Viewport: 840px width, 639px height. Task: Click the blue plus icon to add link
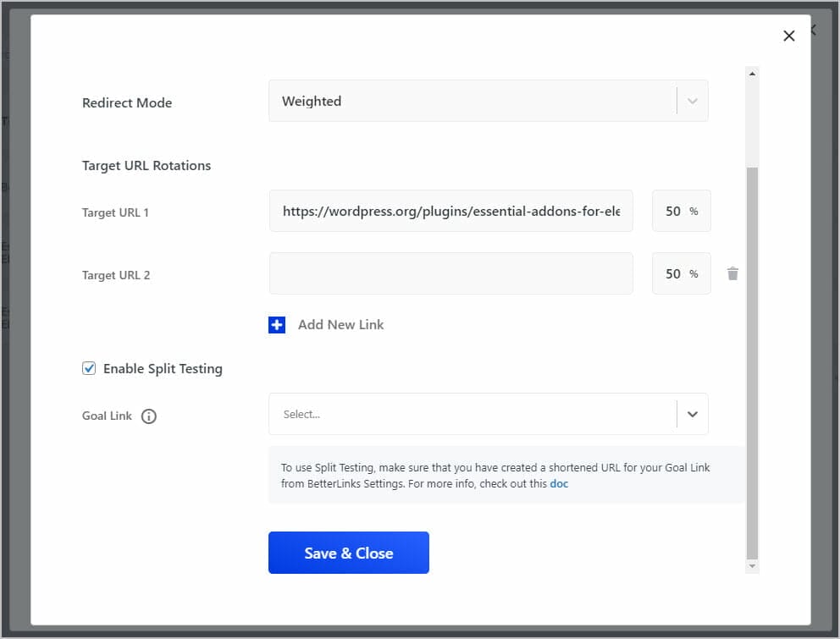(276, 325)
